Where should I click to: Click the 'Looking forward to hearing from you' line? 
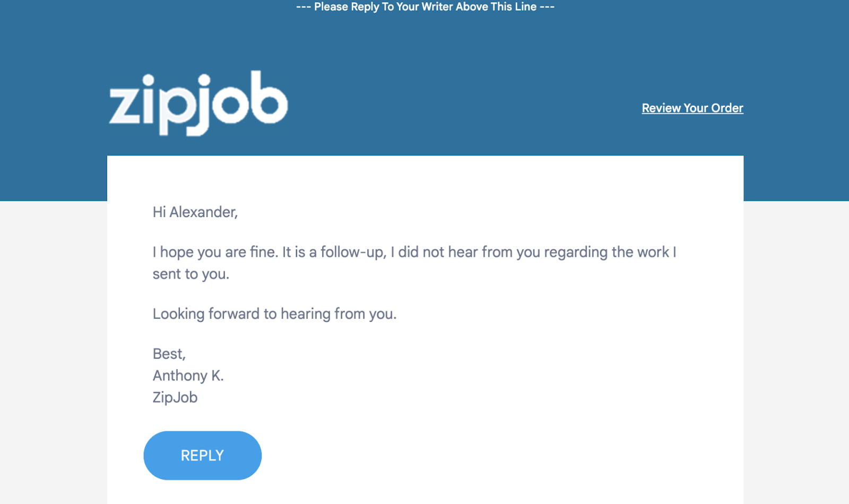tap(274, 314)
